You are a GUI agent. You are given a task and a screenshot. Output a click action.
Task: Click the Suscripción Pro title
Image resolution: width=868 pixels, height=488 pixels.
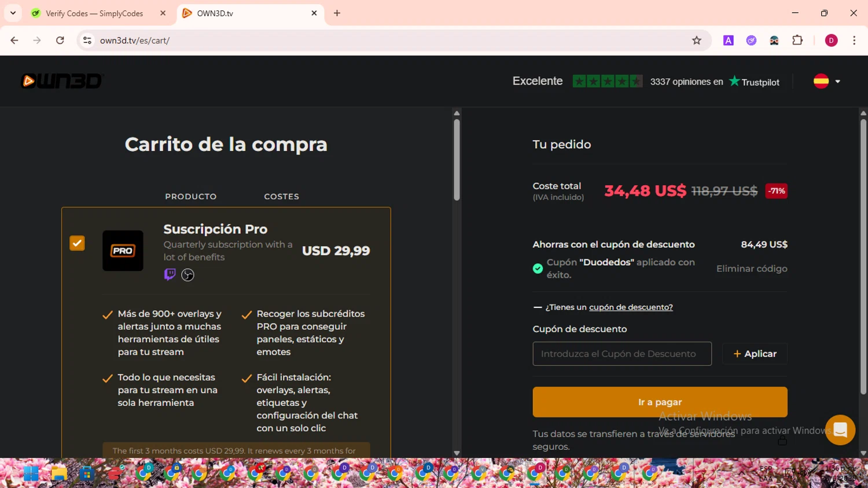(215, 229)
